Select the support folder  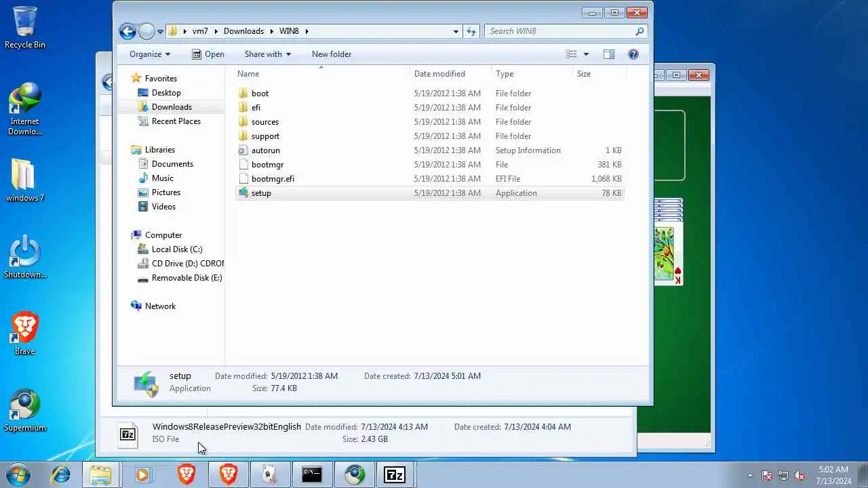click(x=430, y=136)
